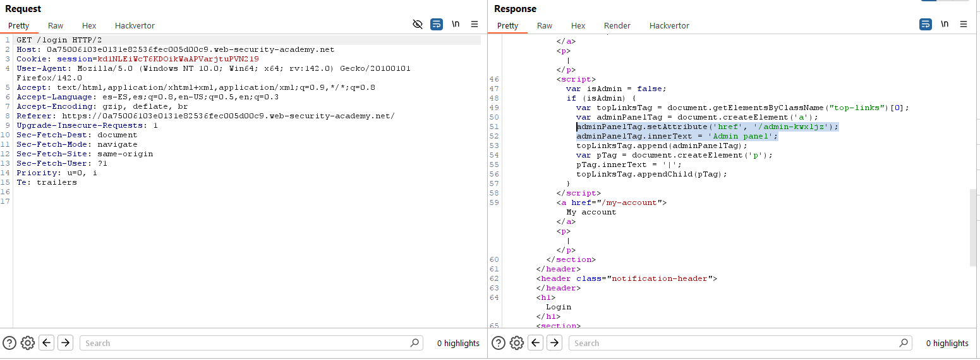Image resolution: width=980 pixels, height=360 pixels.
Task: Toggle line wrap icon in Request panel
Action: pos(437,25)
